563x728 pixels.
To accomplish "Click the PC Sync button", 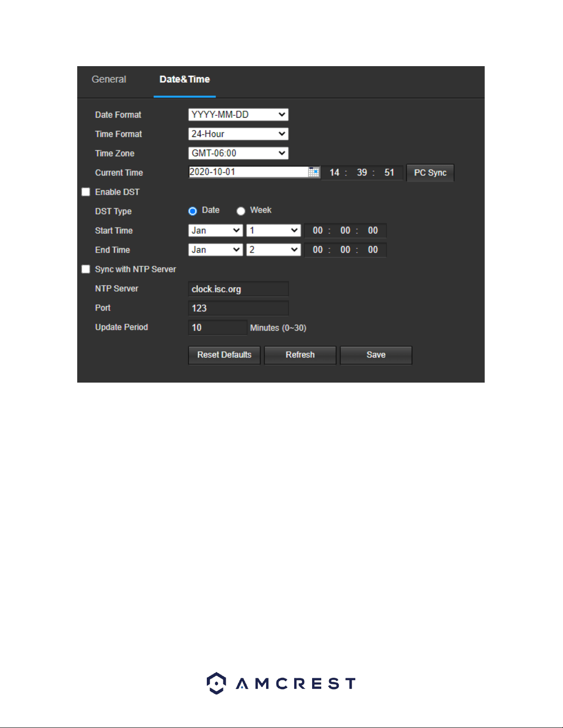I will tap(430, 173).
